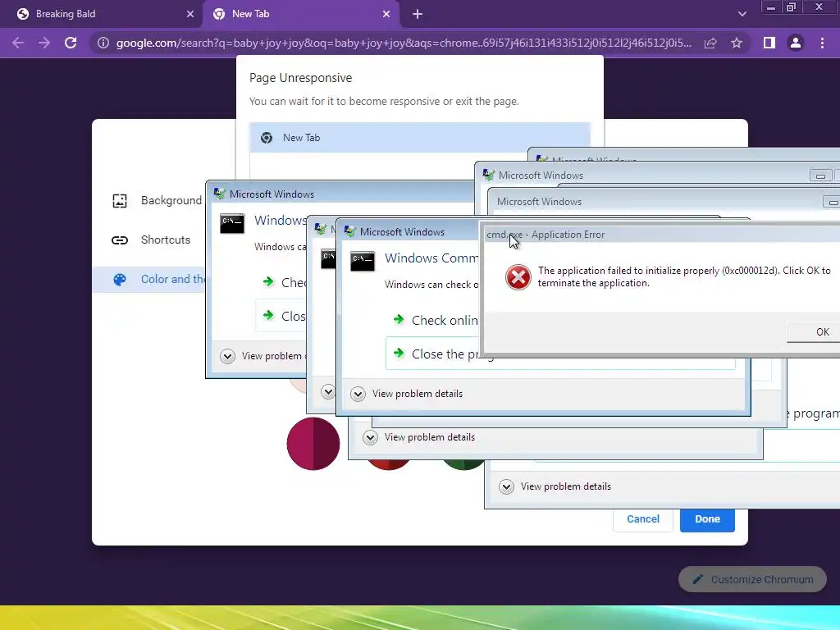Expand details chevron beside the magenta swatch's dialog
Screen dimensions: 840x630
click(328, 392)
